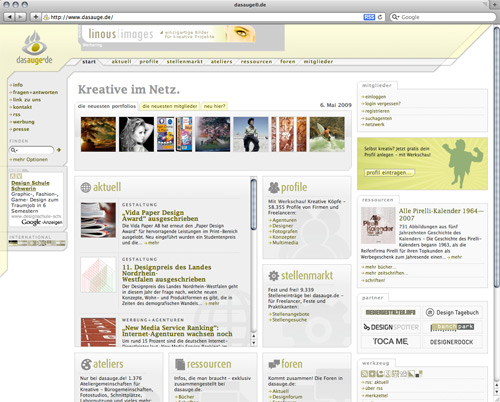Submit site search with the arrow icon
Screen dimensions: 500x402
click(x=59, y=150)
